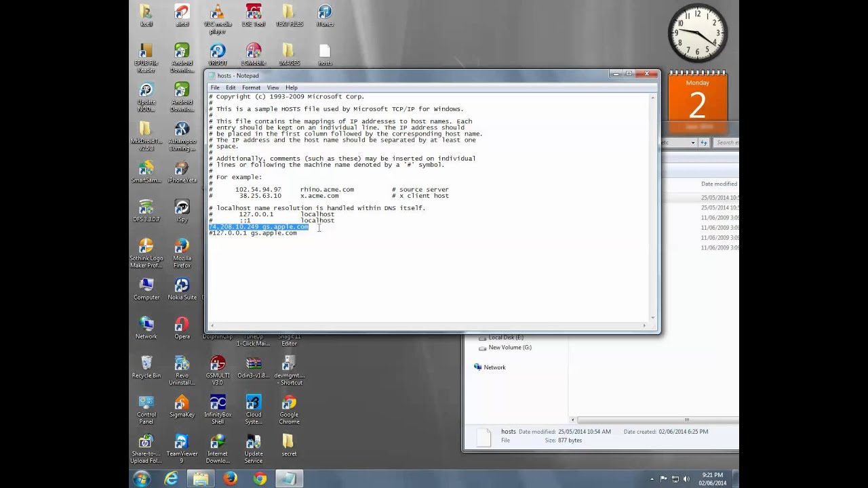Select New Volume (G:) in Explorer
The width and height of the screenshot is (868, 488).
(x=509, y=348)
